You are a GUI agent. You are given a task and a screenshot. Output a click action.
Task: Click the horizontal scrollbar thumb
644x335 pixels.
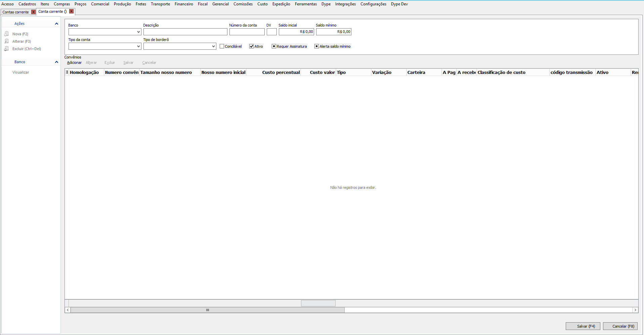click(x=207, y=310)
